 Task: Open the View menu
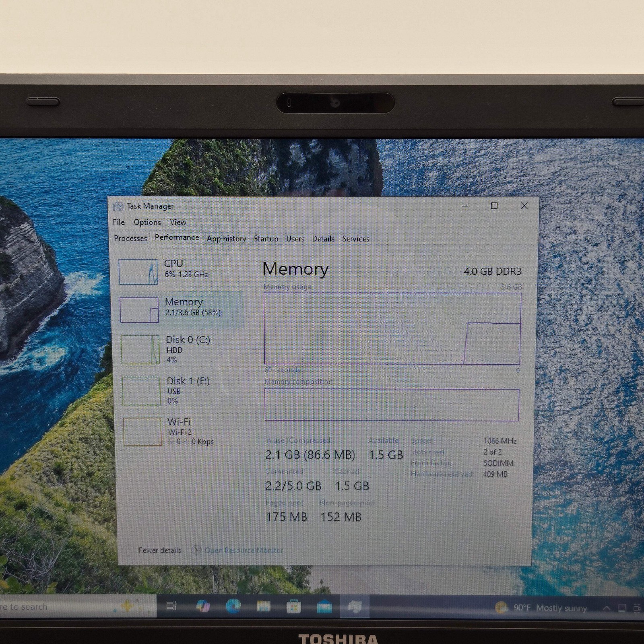tap(178, 222)
